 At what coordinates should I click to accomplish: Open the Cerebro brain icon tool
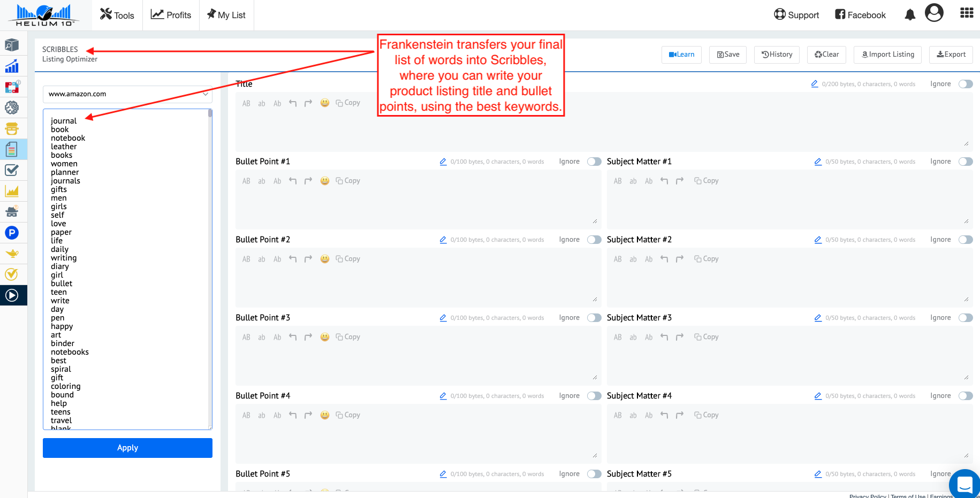[12, 108]
